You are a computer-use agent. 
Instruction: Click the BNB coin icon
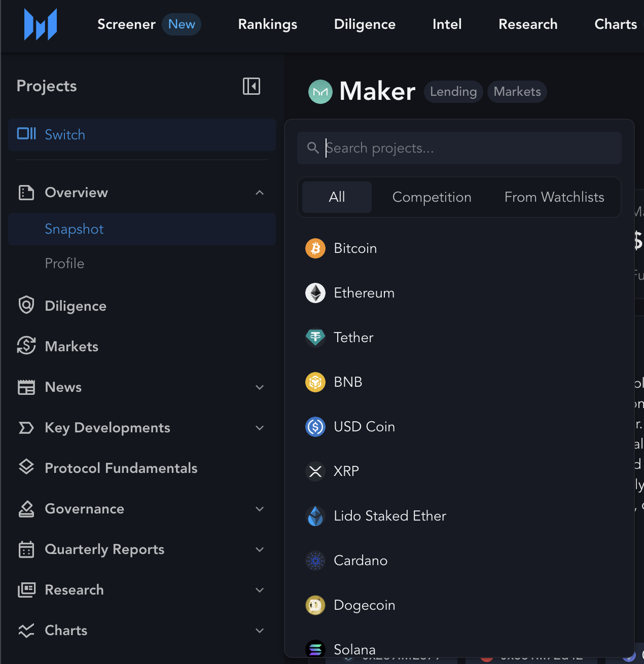coord(315,382)
